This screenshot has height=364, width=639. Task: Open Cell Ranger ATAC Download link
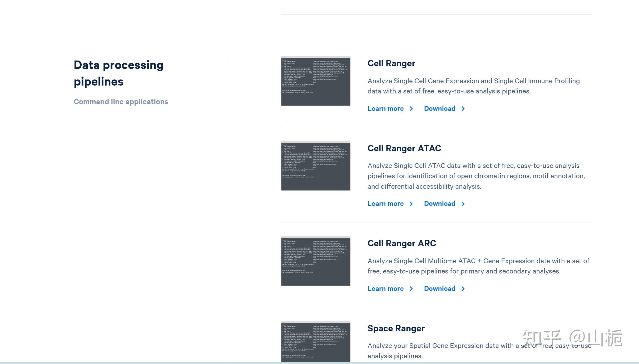coord(439,204)
